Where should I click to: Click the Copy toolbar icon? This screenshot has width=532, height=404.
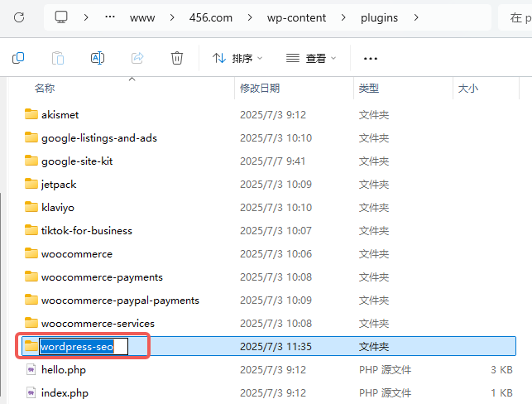(x=18, y=58)
